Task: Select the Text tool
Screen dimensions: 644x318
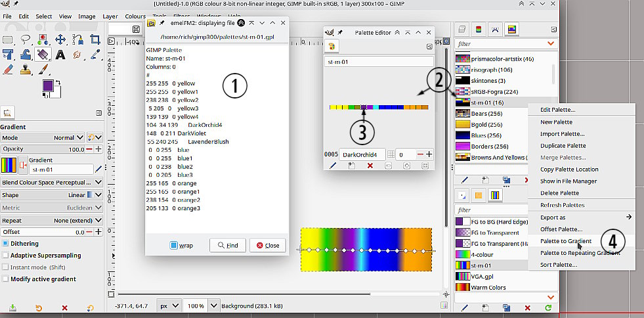Action: 60,55
